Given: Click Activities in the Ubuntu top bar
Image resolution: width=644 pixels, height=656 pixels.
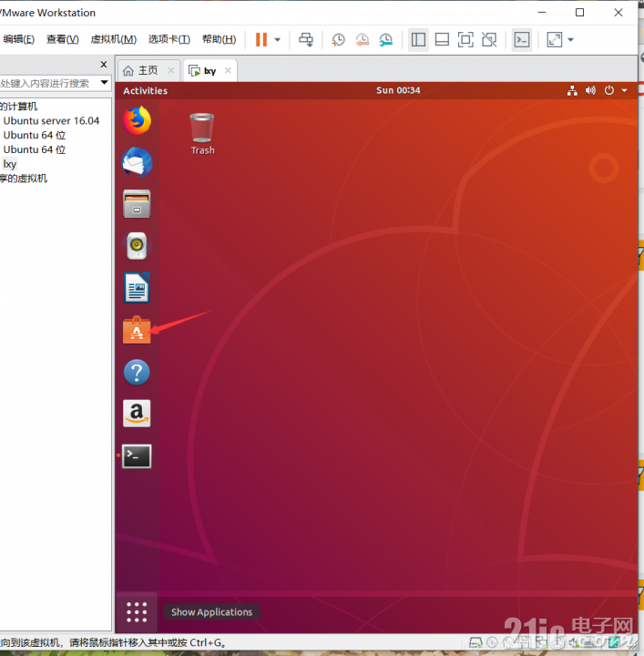Looking at the screenshot, I should pos(145,91).
